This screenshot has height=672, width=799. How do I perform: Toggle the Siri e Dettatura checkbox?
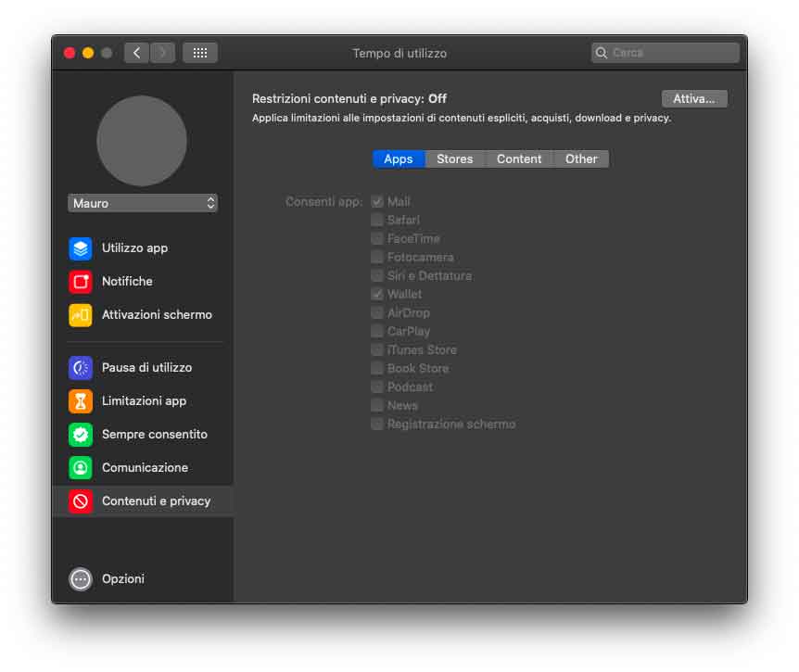[x=377, y=275]
